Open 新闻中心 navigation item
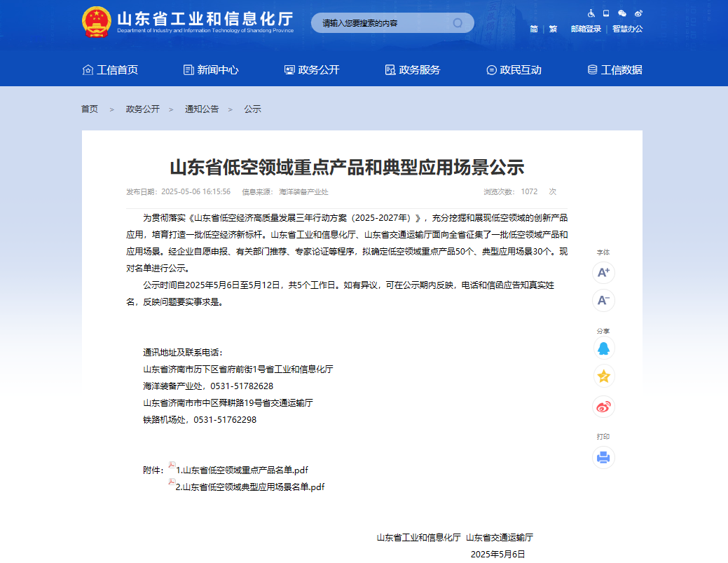Viewport: 728px width, 563px height. pos(211,69)
